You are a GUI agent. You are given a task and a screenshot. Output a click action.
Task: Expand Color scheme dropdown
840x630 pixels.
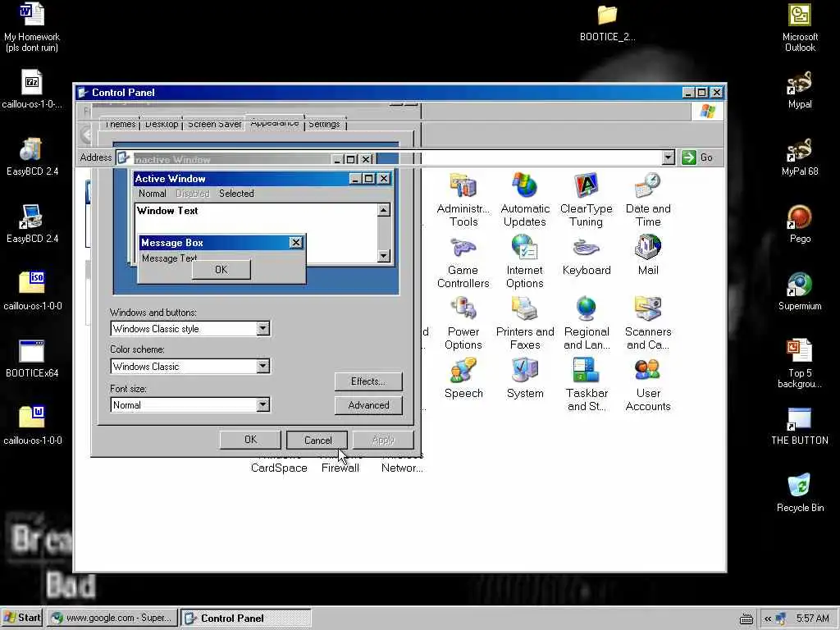262,366
